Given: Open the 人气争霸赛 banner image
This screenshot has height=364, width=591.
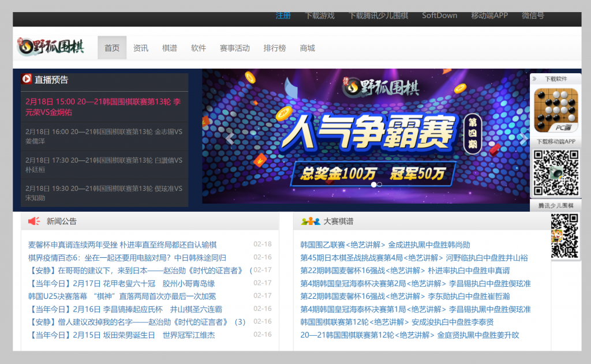Looking at the screenshot, I should [365, 136].
